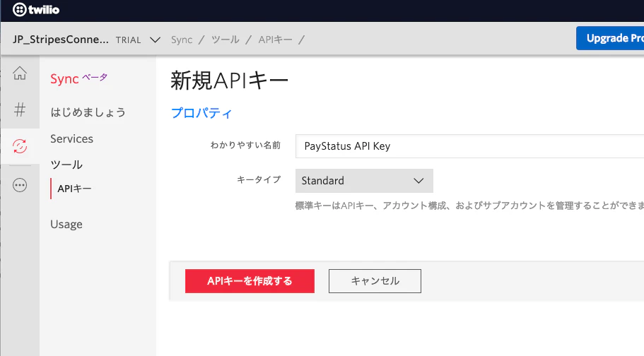Viewport: 644px width, 356px height.
Task: Click the キャンセル button
Action: coord(375,281)
